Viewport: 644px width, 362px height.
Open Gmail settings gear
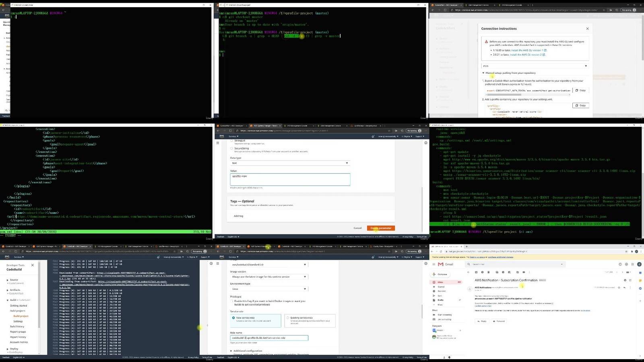[626, 264]
